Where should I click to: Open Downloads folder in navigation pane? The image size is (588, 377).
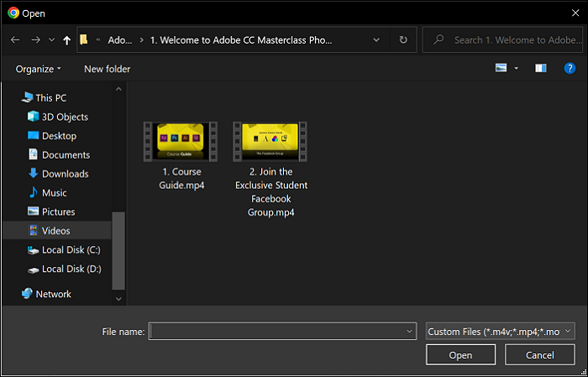[x=65, y=174]
